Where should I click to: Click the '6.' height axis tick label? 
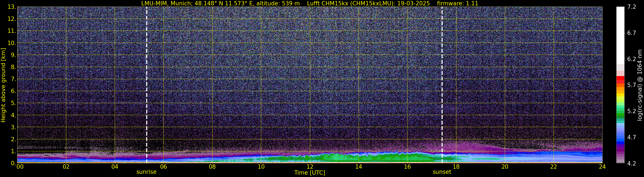13,91
